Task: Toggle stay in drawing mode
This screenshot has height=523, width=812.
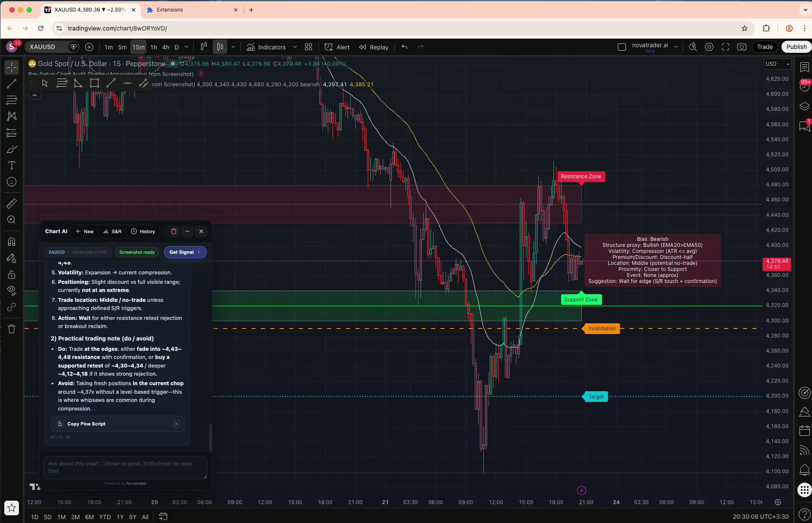Action: (x=12, y=258)
